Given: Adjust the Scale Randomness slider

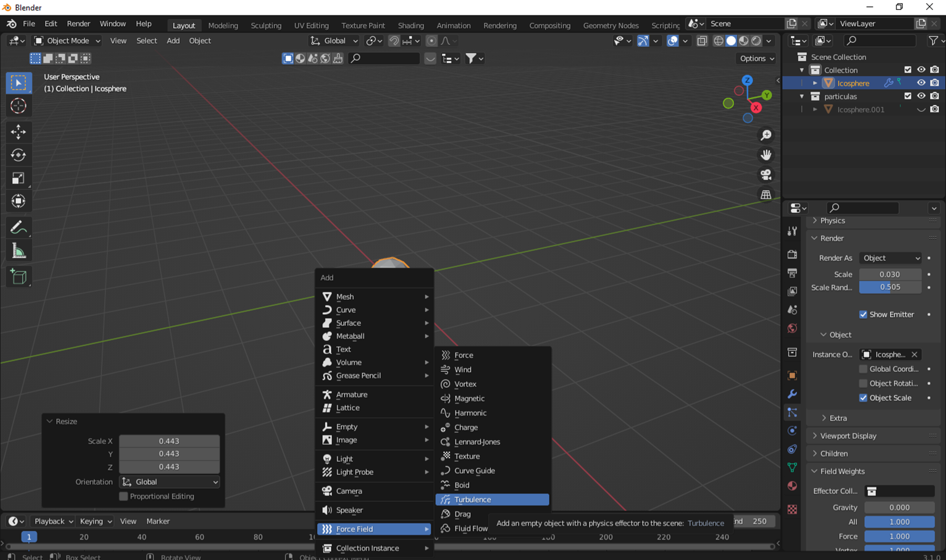Looking at the screenshot, I should (x=890, y=287).
